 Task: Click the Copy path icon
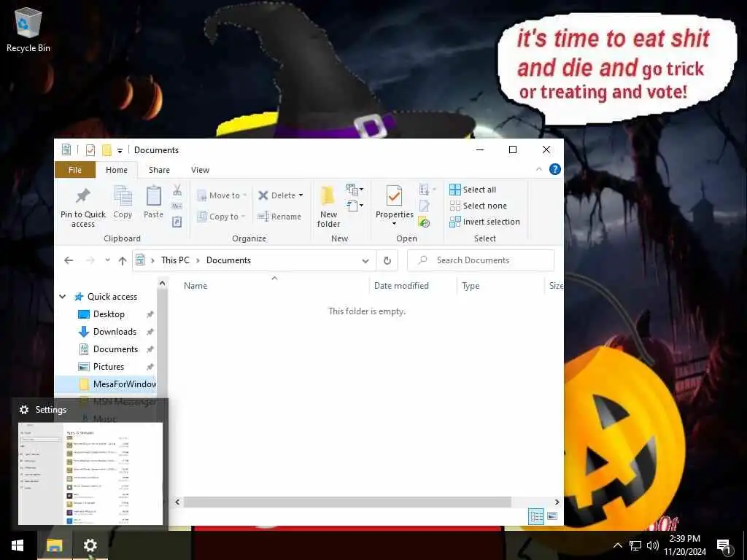pos(177,206)
